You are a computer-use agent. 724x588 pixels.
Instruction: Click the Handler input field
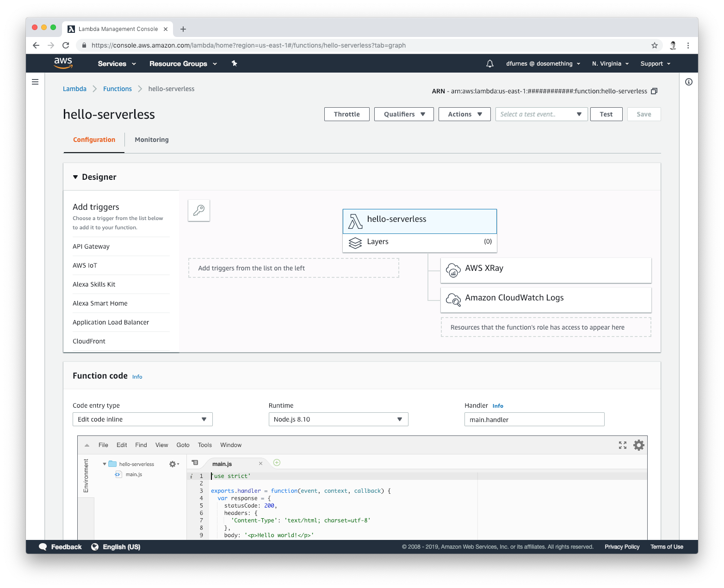(x=534, y=419)
